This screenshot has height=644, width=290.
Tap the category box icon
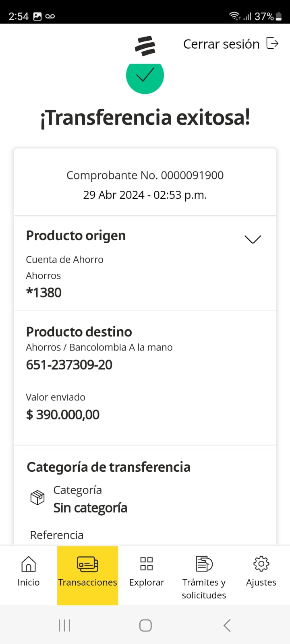pyautogui.click(x=37, y=497)
